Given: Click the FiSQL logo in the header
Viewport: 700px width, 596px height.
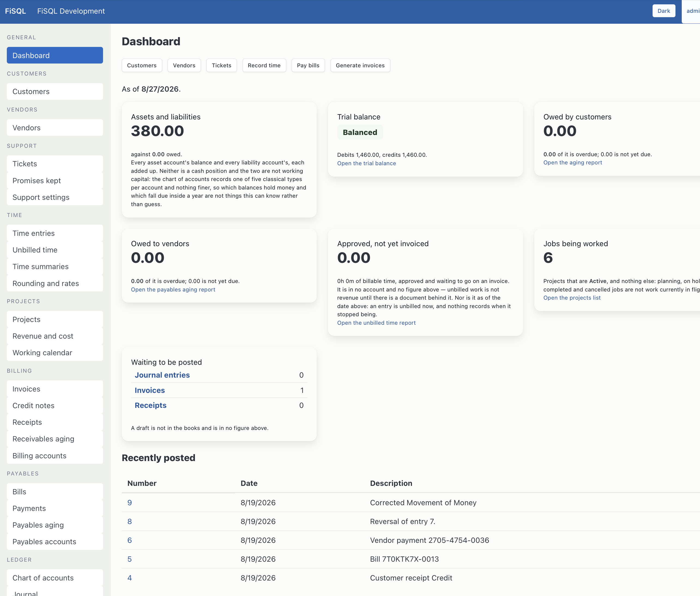Looking at the screenshot, I should 16,11.
